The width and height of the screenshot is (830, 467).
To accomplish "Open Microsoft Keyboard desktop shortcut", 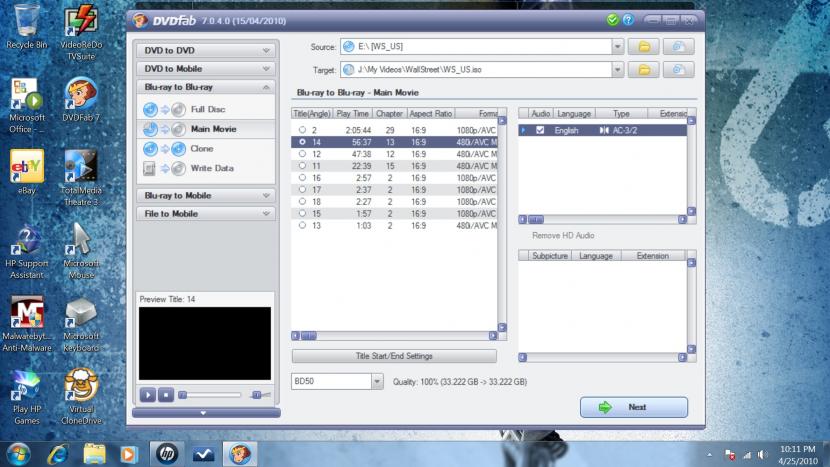I will (81, 324).
